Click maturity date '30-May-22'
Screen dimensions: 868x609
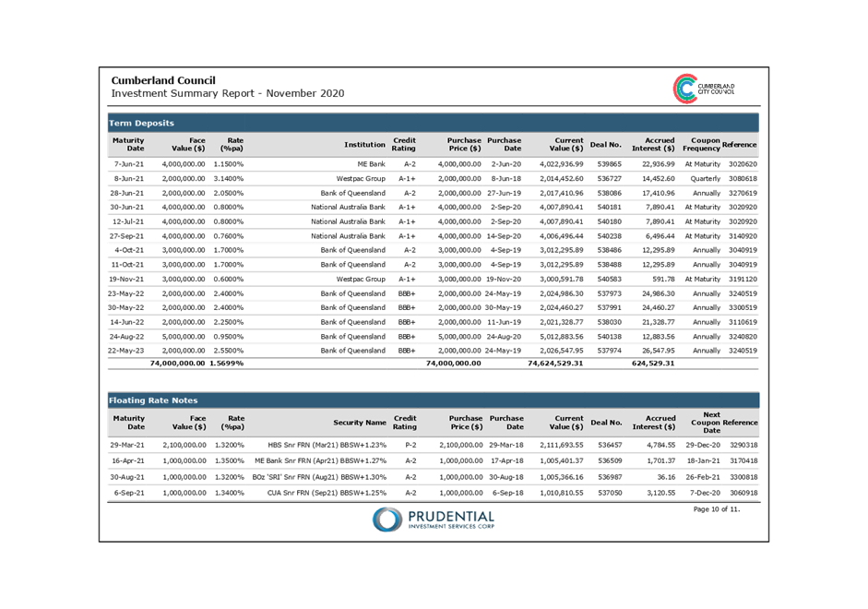coord(125,307)
